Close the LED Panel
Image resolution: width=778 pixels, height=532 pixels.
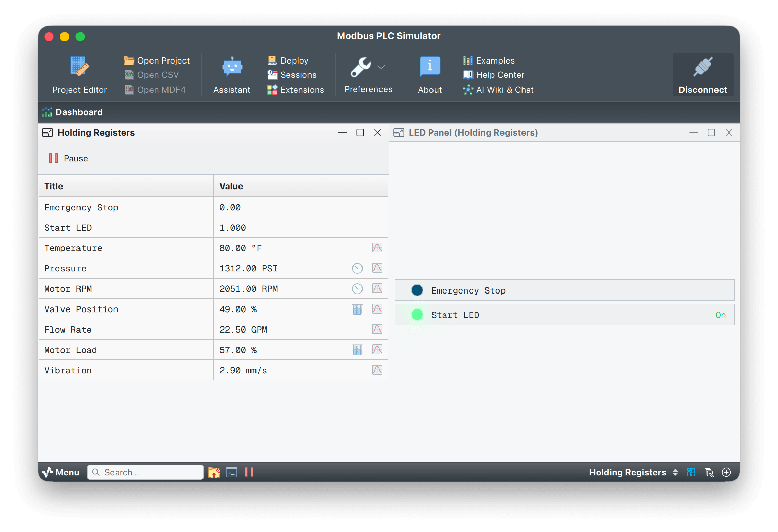click(729, 132)
